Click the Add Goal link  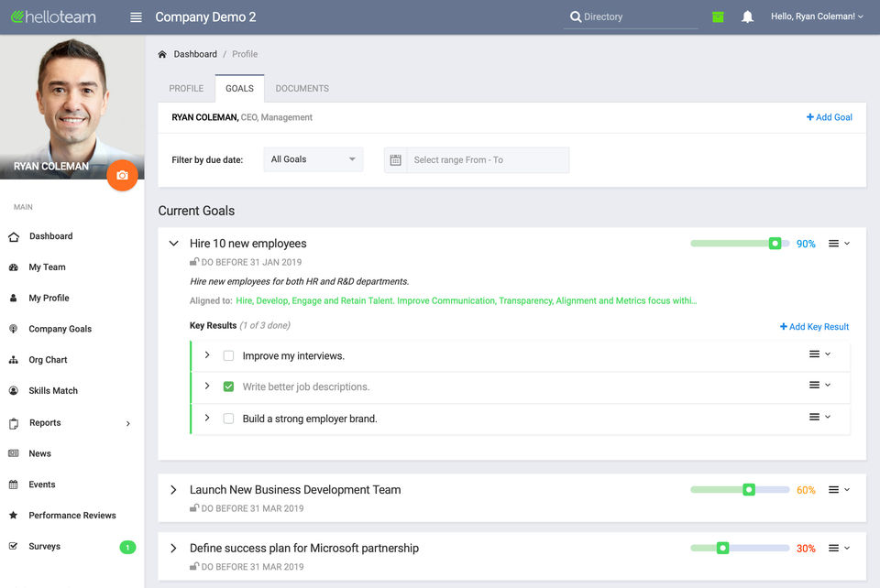(829, 117)
